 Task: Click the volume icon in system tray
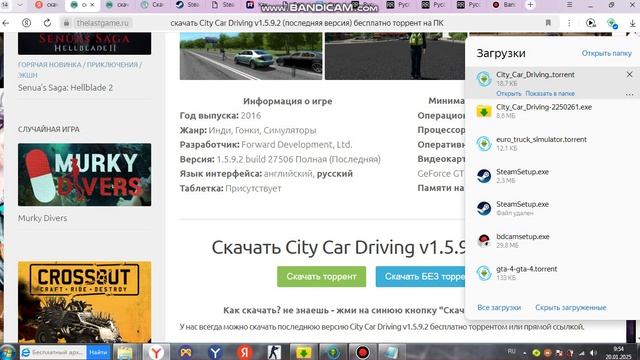[x=593, y=353]
